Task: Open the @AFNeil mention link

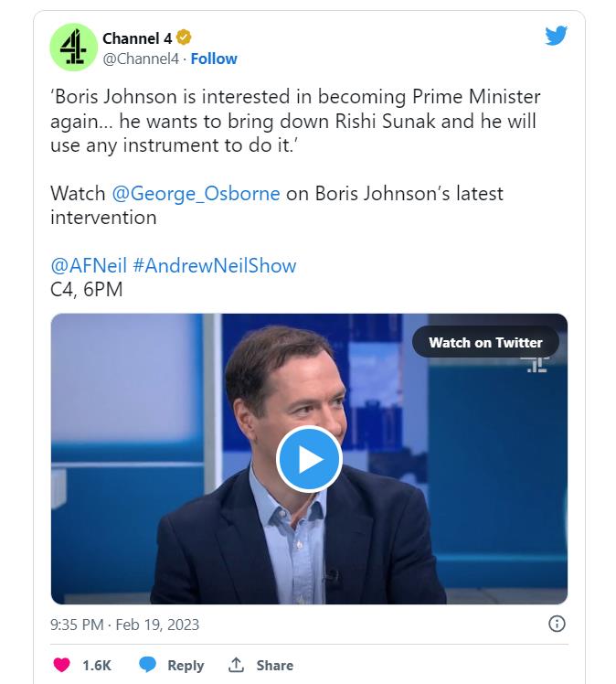Action: point(88,266)
